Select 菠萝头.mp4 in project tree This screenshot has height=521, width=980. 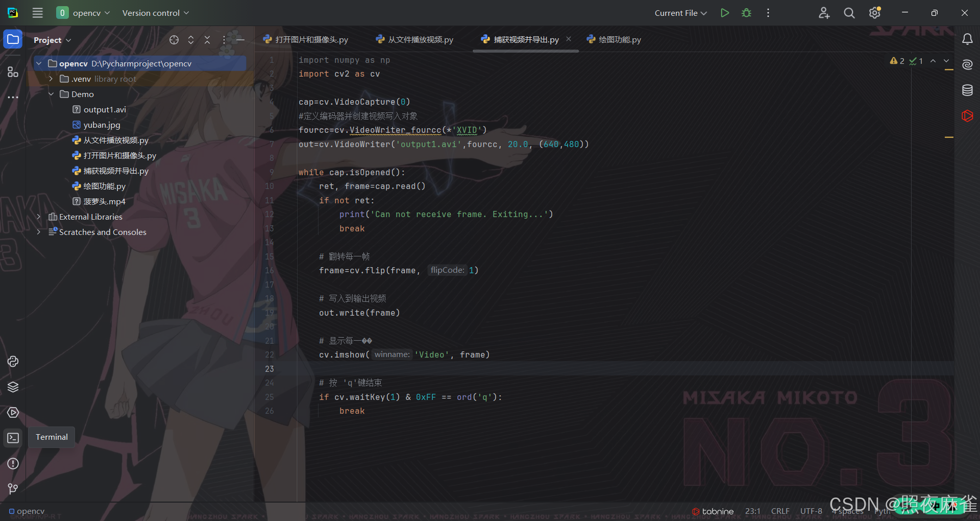click(x=104, y=201)
